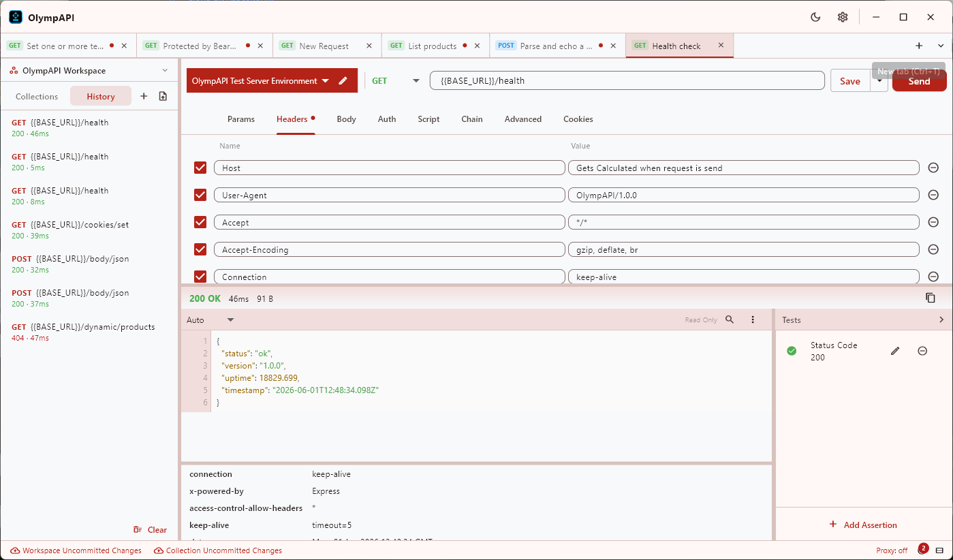953x560 pixels.
Task: Remove the Host header row
Action: click(x=933, y=168)
